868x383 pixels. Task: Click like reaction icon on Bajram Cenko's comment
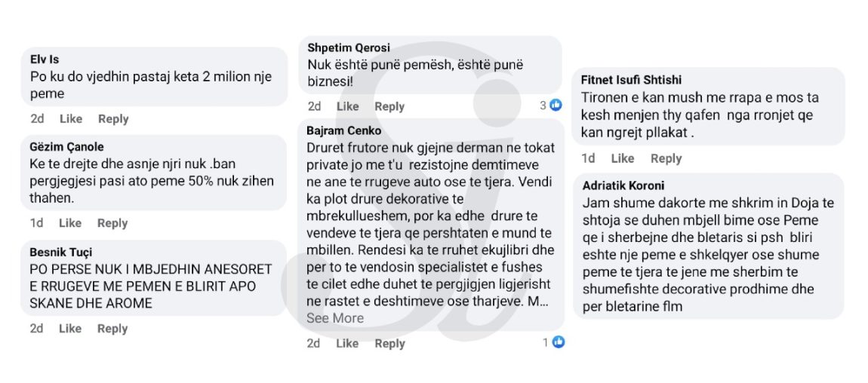pos(559,342)
